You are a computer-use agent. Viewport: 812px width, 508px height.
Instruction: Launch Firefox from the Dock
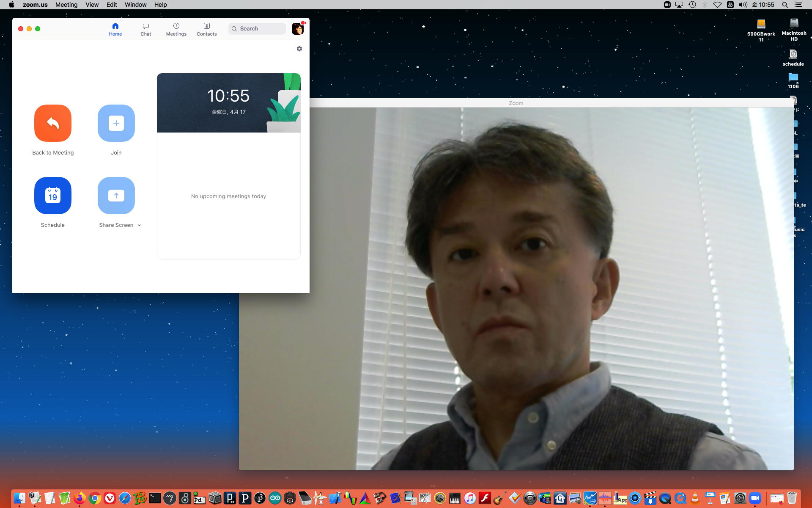click(x=80, y=498)
